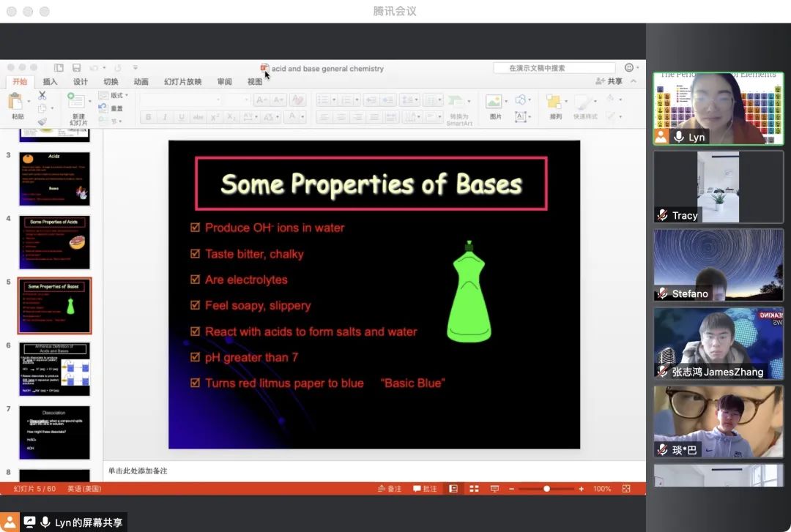Toggle Normal view button in status bar
The height and width of the screenshot is (532, 791).
[x=453, y=489]
